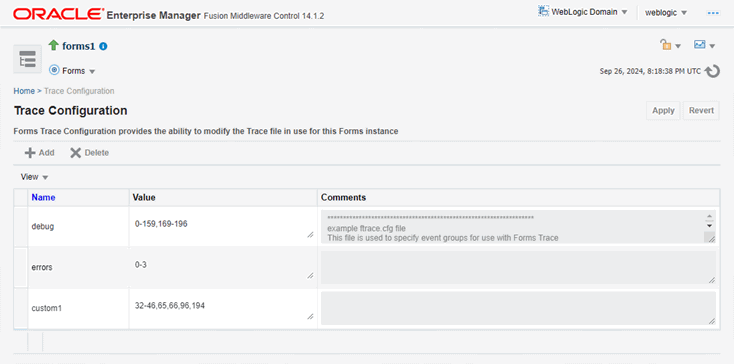Screen dimensions: 734x364
Task: Sort by the Name column header
Action: click(43, 197)
